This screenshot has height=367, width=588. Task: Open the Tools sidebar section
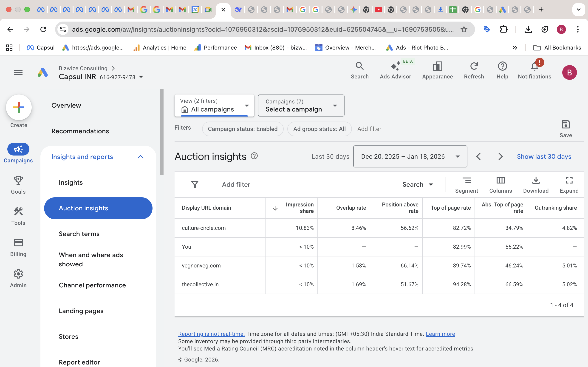[x=18, y=216]
